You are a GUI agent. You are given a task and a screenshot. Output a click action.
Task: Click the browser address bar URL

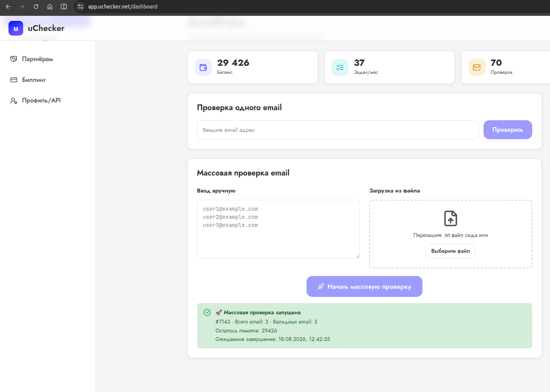(x=123, y=7)
